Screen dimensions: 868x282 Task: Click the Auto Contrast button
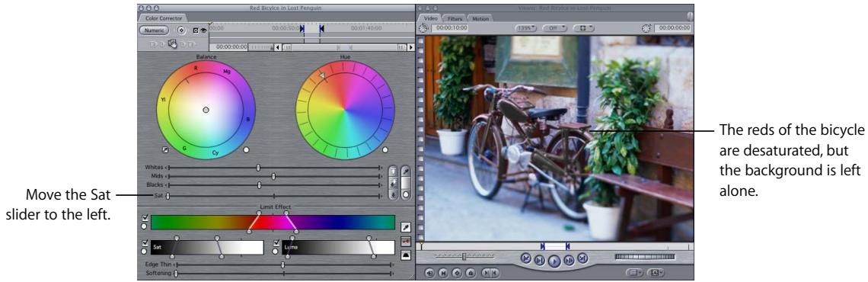[394, 183]
